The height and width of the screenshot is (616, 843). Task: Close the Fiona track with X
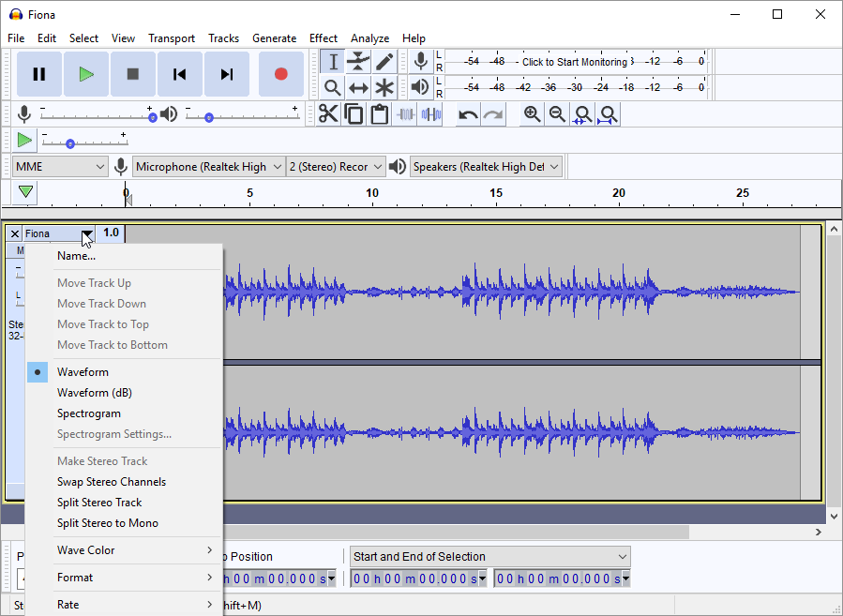click(15, 233)
